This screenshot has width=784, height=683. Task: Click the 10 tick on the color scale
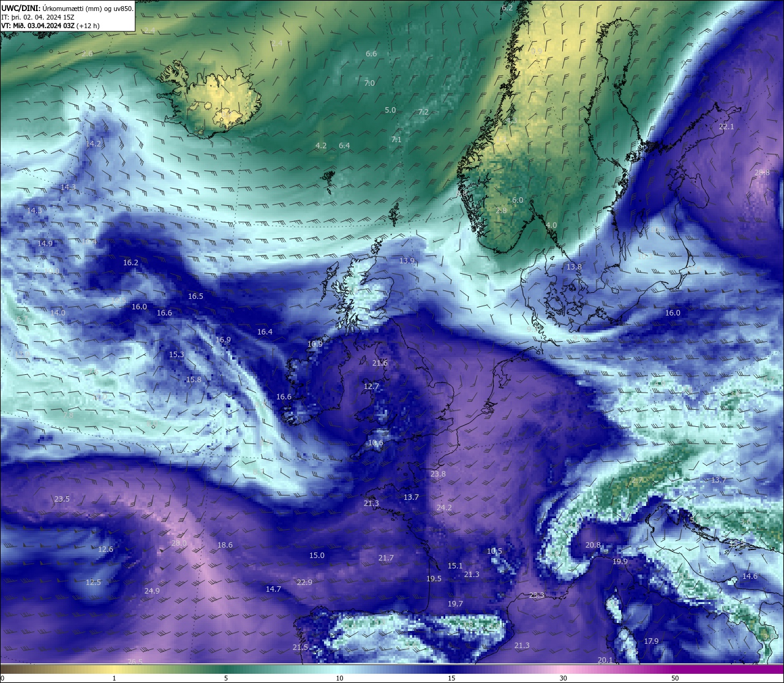pyautogui.click(x=339, y=678)
